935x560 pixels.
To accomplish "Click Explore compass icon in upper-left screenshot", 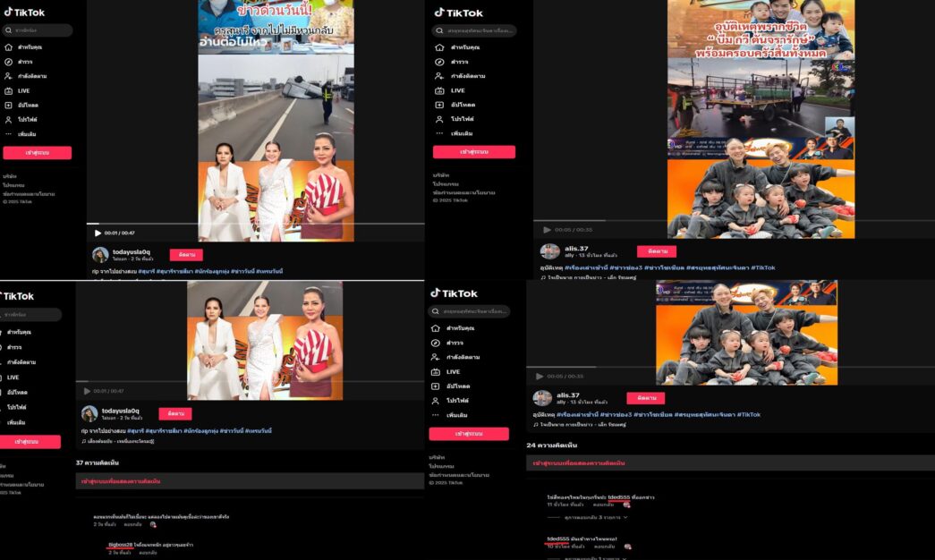I will coord(8,62).
